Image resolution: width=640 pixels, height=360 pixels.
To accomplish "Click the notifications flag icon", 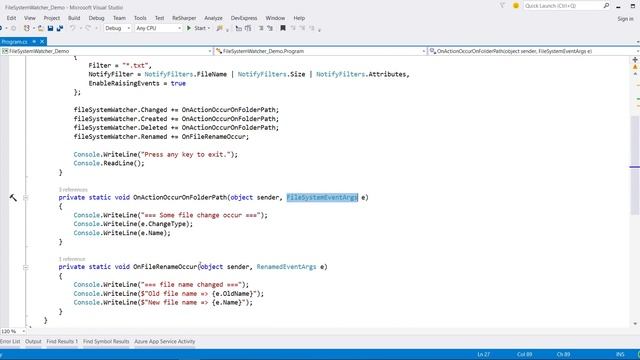I will pos(502,6).
